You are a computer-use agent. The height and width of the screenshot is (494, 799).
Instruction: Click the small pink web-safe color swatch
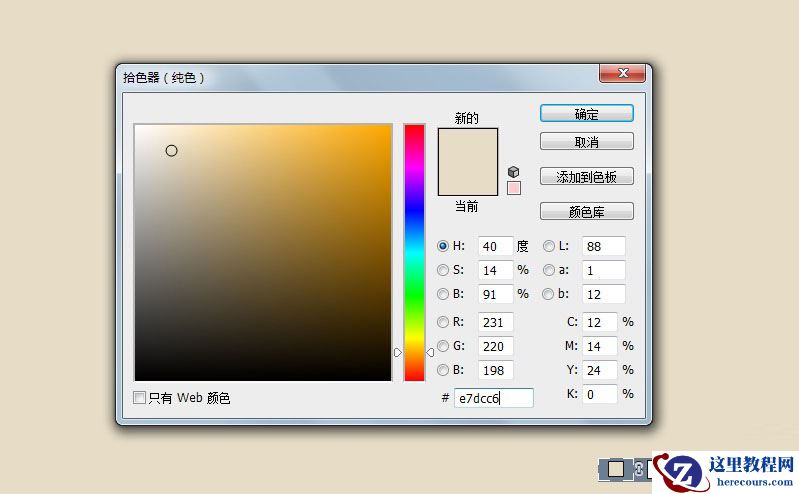pyautogui.click(x=514, y=188)
